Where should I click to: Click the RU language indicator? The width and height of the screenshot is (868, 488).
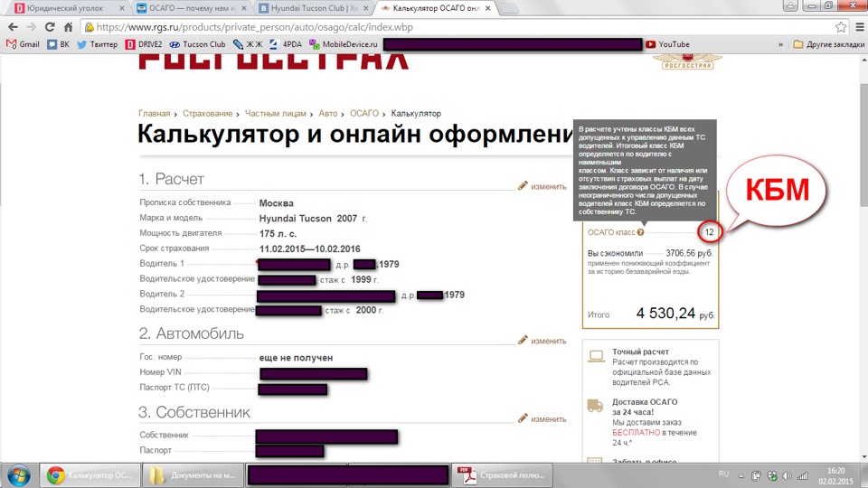pyautogui.click(x=723, y=474)
